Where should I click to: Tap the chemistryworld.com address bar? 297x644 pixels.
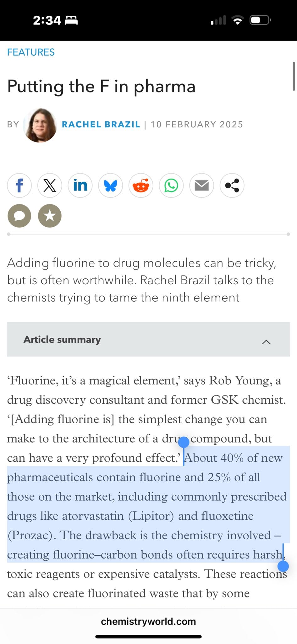[x=148, y=621]
